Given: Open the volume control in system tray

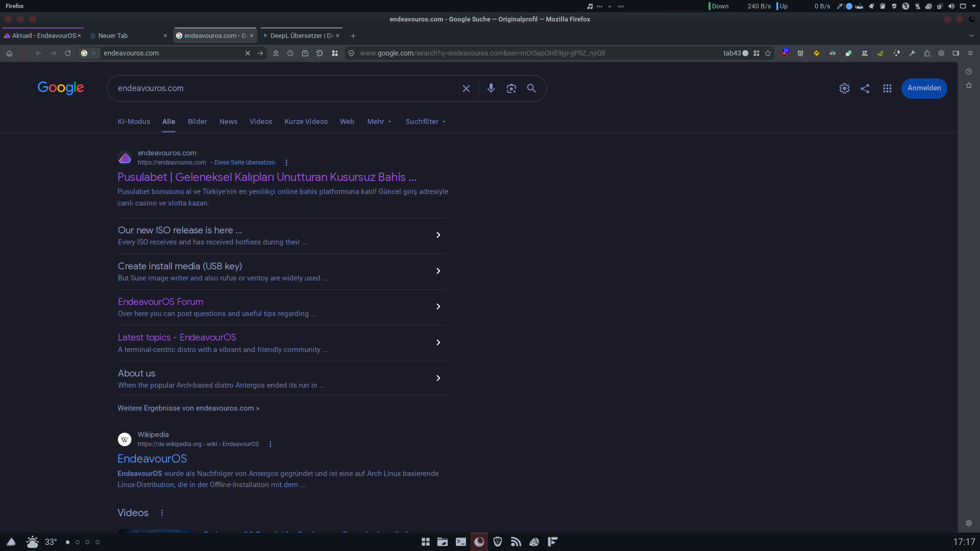Looking at the screenshot, I should point(951,6).
